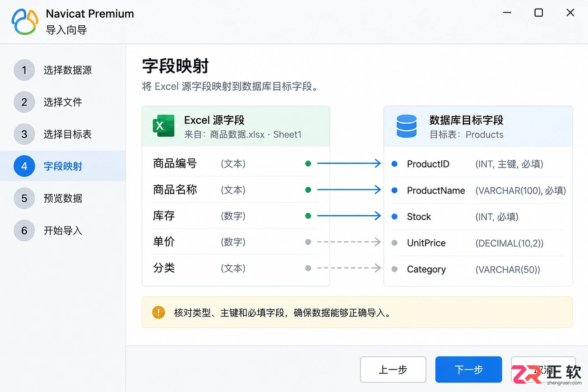This screenshot has width=588, height=392.
Task: Click green connector dot for 商品名称
Action: click(x=308, y=190)
